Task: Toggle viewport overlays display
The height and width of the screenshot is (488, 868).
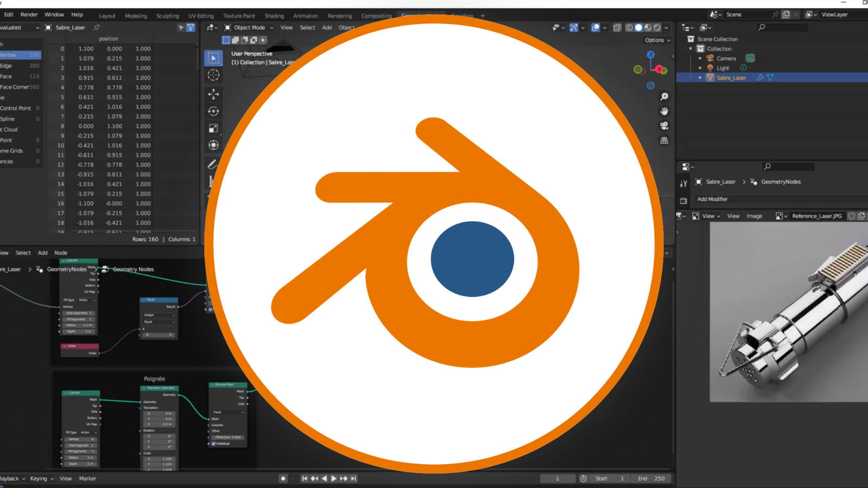Action: pyautogui.click(x=596, y=28)
